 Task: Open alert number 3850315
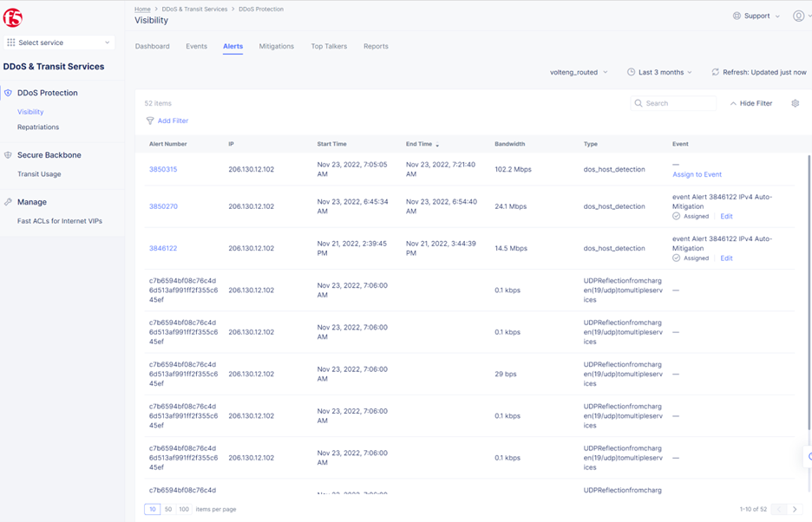click(163, 169)
